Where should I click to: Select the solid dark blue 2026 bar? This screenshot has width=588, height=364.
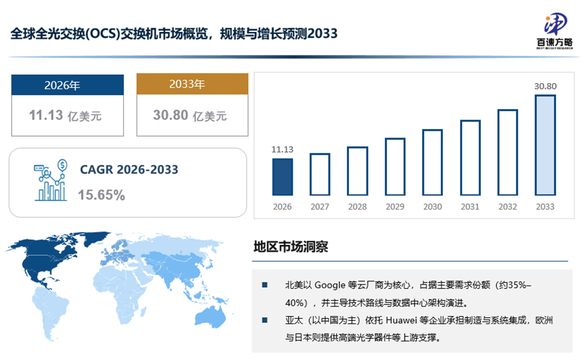pos(282,177)
